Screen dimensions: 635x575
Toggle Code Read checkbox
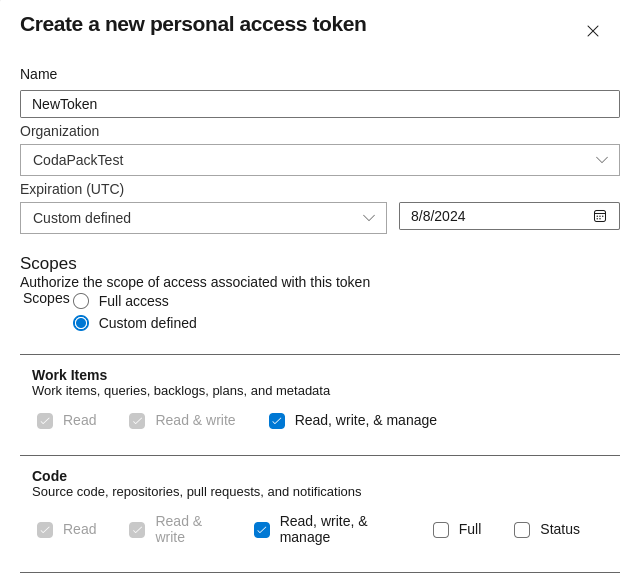click(x=45, y=530)
